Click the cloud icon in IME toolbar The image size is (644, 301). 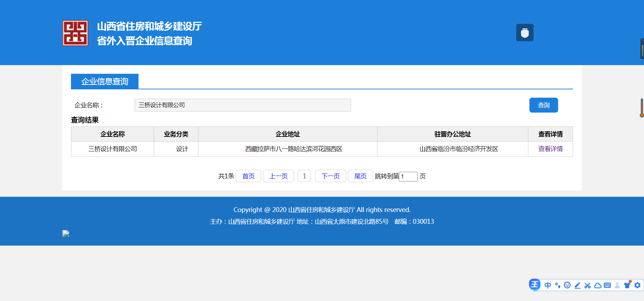(x=598, y=285)
